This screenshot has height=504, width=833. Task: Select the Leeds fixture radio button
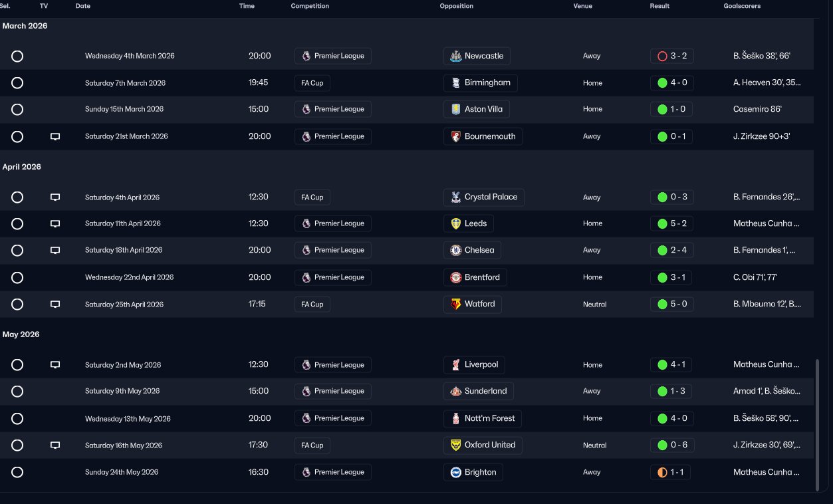(x=17, y=223)
